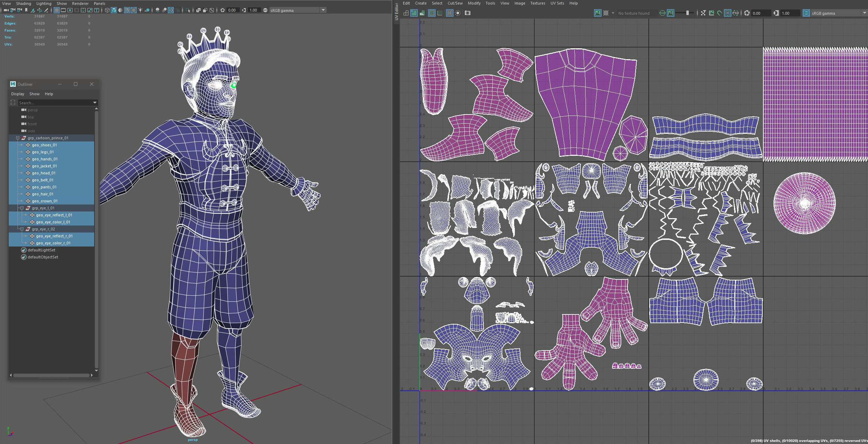The height and width of the screenshot is (444, 868).
Task: Toggle Wireframe on Shaded in viewport
Action: click(127, 10)
